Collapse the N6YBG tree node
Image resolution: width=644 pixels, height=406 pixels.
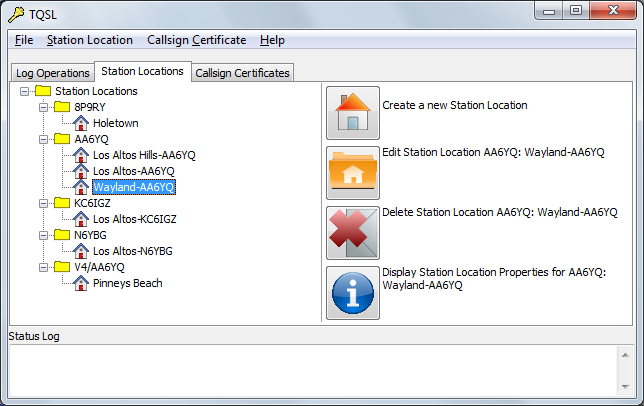tap(43, 235)
